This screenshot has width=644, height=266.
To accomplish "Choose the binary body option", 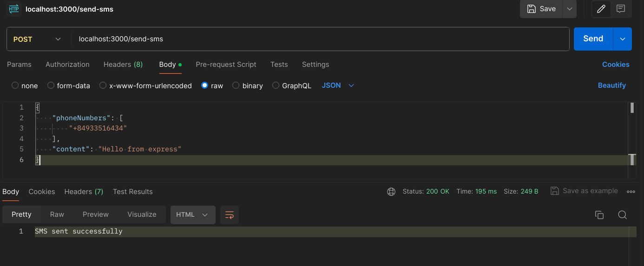I will coord(236,85).
